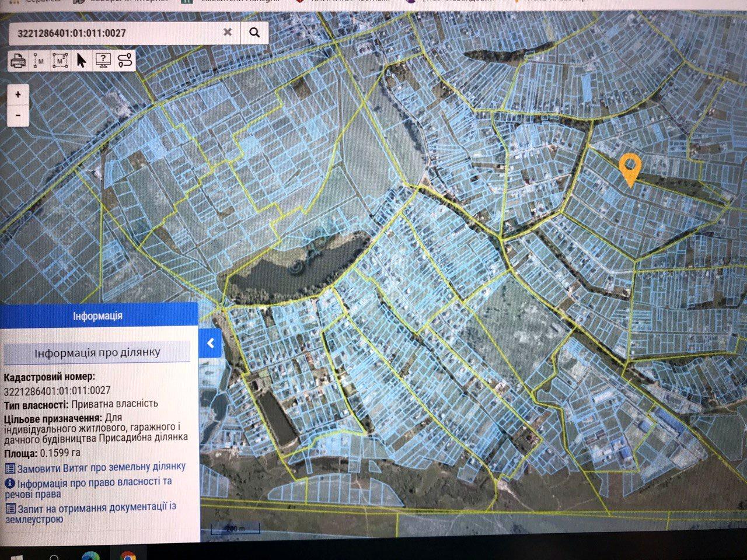747x560 pixels.
Task: Open Google Chrome from the taskbar
Action: point(128,555)
